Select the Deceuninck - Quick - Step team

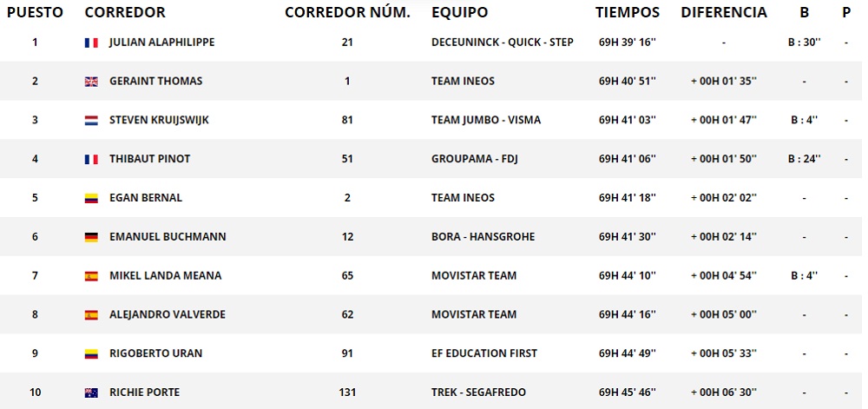pos(502,43)
